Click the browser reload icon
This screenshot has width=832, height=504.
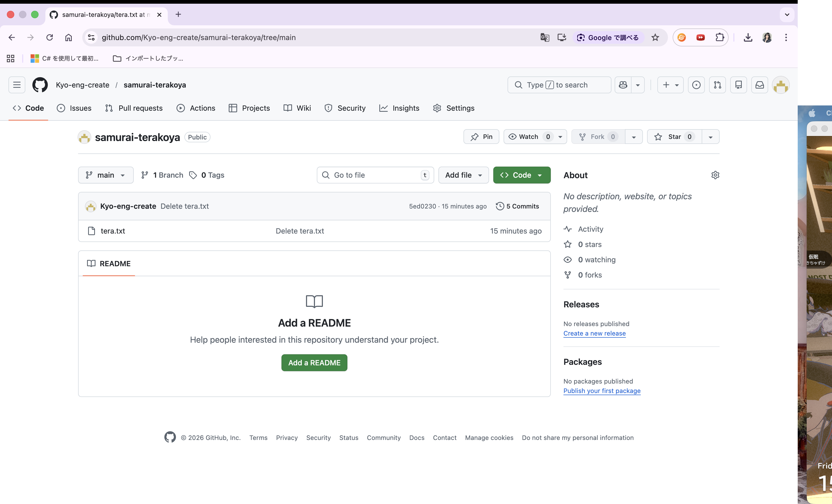click(49, 37)
